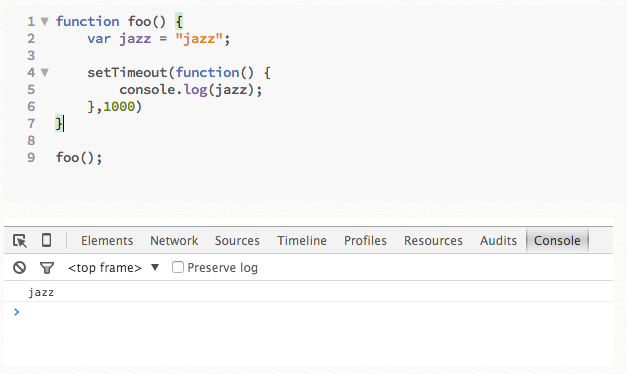Click the foo(); call on line 9

pos(79,158)
